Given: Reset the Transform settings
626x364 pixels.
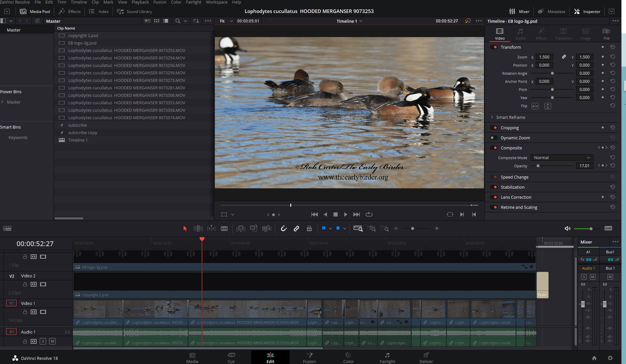Looking at the screenshot, I should point(613,47).
